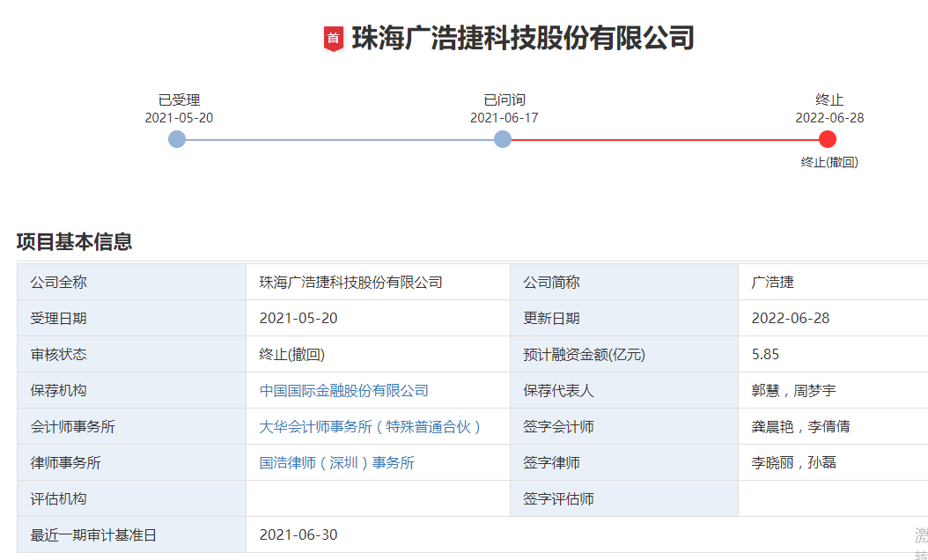The height and width of the screenshot is (560, 928).
Task: Click the 项目基本信息 section heading
Action: click(74, 242)
